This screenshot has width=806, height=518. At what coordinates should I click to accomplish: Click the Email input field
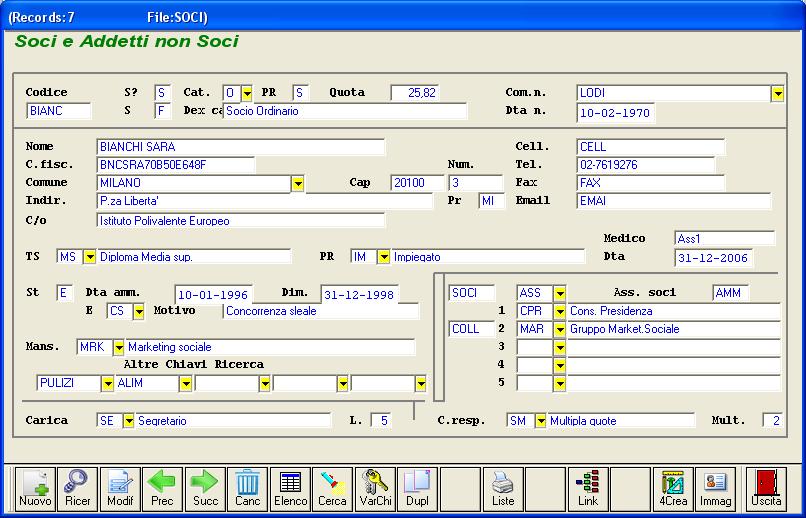point(674,201)
